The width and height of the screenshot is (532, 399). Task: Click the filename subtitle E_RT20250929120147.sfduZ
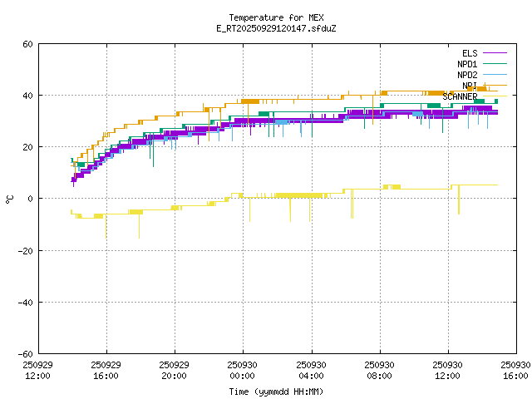point(276,28)
